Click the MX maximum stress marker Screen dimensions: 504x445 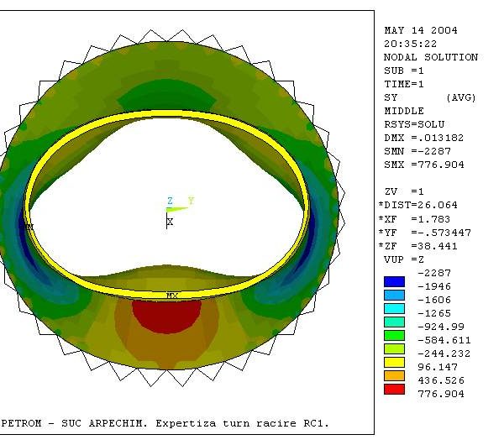[171, 296]
